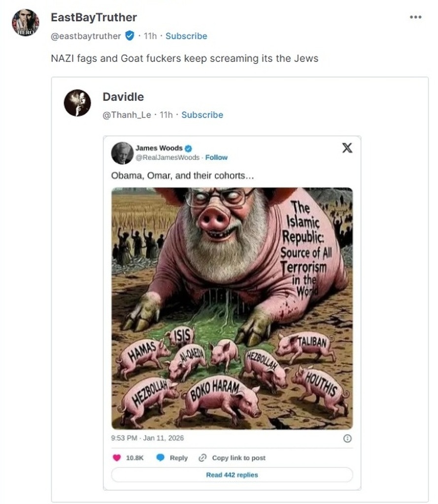Open the @Thanh_Le handle link

coord(127,115)
